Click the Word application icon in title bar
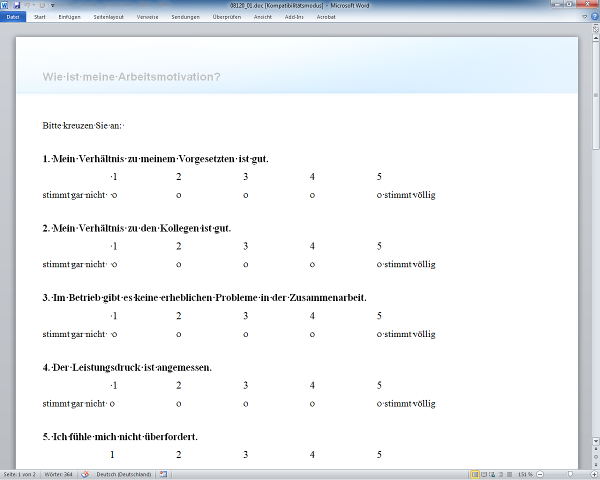Viewport: 600px width, 480px height. pyautogui.click(x=5, y=5)
